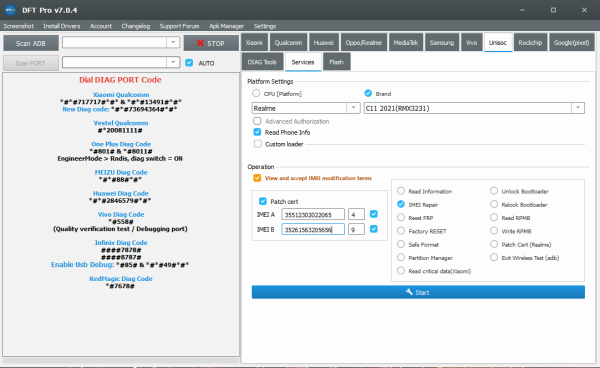Viewport: 600px width, 368px height.
Task: Toggle View and accept IMEI modification terms
Action: 257,178
